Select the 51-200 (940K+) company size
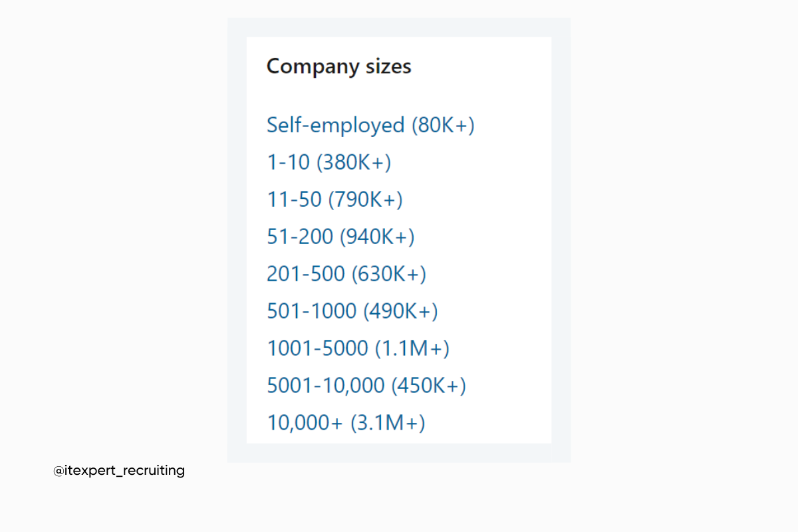 pyautogui.click(x=340, y=236)
